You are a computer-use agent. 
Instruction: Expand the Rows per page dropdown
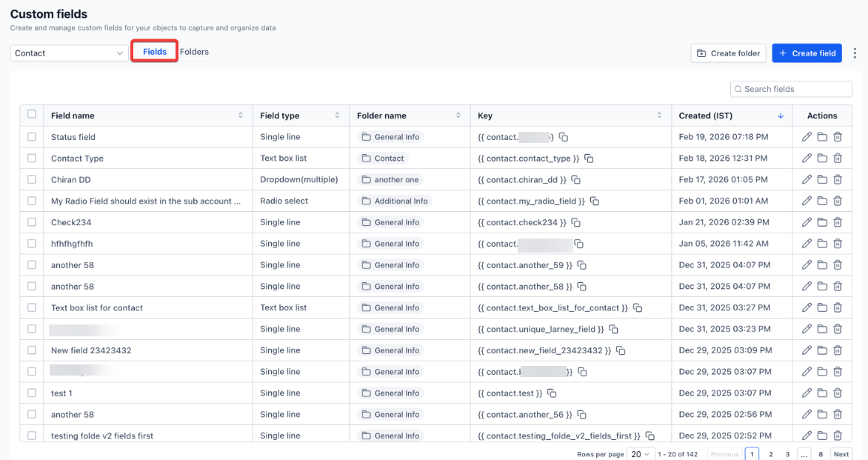tap(640, 454)
